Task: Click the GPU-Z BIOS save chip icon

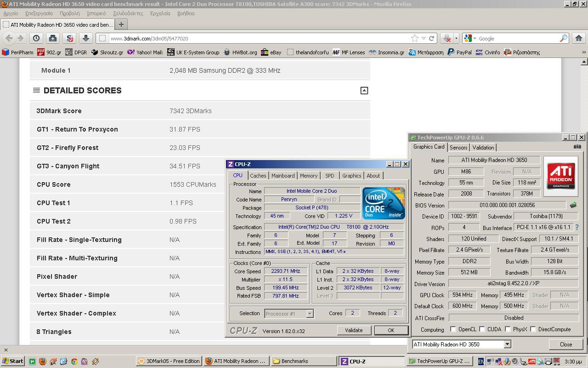Action: [573, 205]
